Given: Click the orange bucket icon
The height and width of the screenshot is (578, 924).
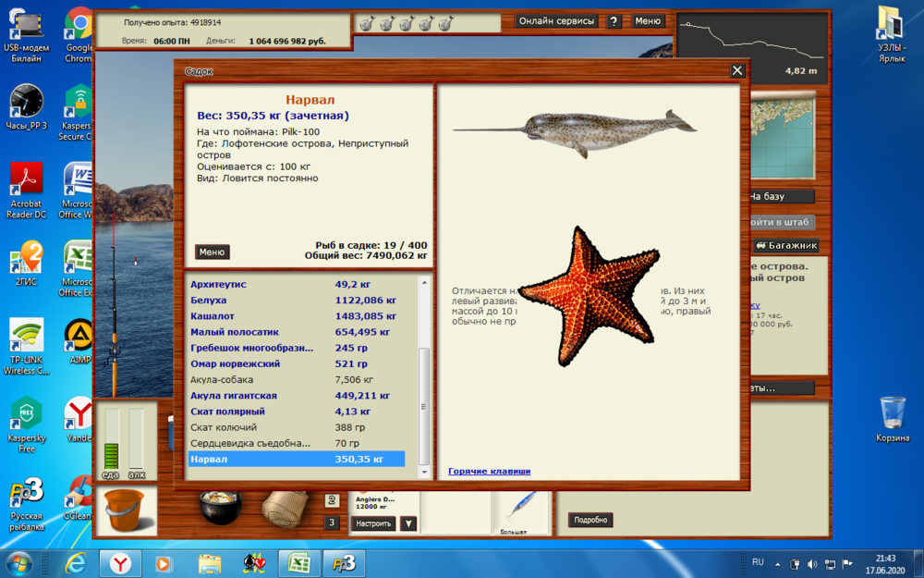Looking at the screenshot, I should click(126, 510).
